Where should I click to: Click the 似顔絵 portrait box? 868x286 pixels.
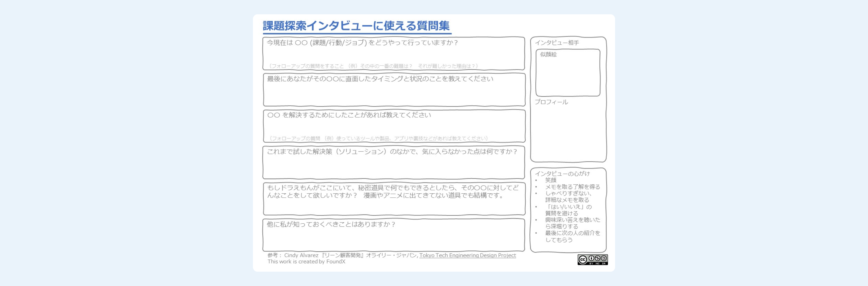(568, 73)
